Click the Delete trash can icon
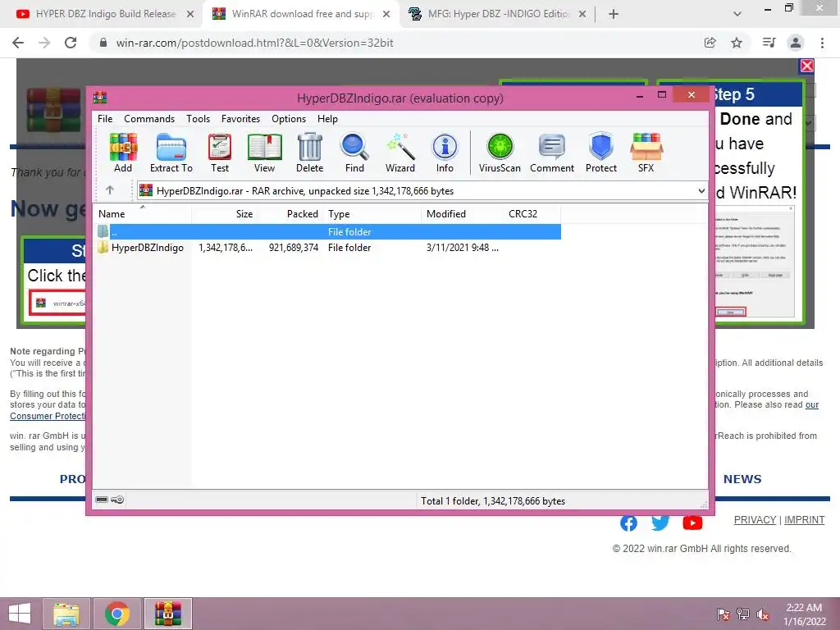Image resolution: width=840 pixels, height=630 pixels. pyautogui.click(x=309, y=153)
